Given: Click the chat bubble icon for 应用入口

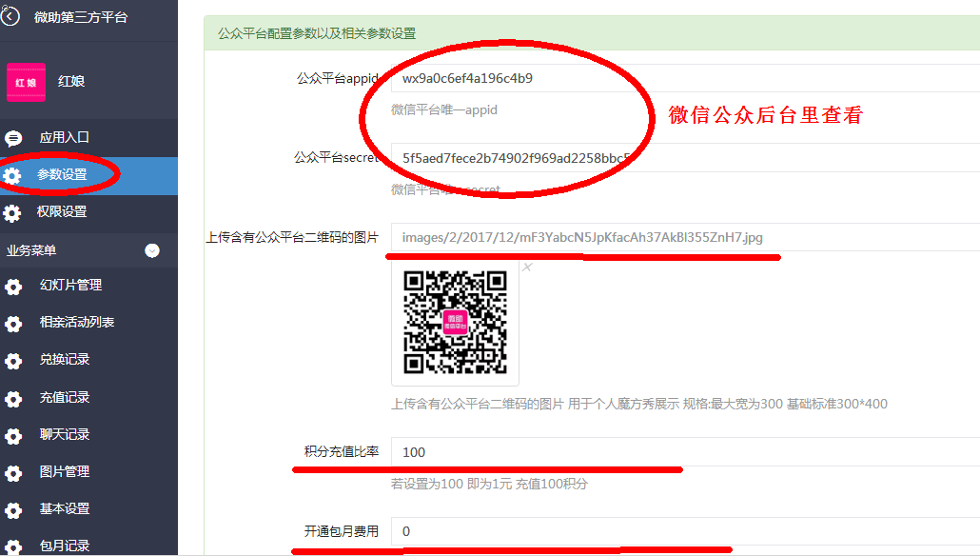Looking at the screenshot, I should (13, 138).
